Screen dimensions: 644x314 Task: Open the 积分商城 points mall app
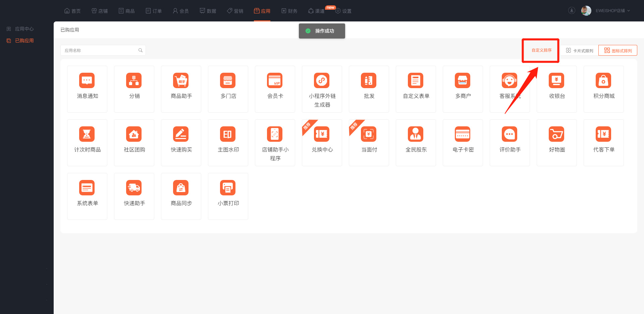603,81
